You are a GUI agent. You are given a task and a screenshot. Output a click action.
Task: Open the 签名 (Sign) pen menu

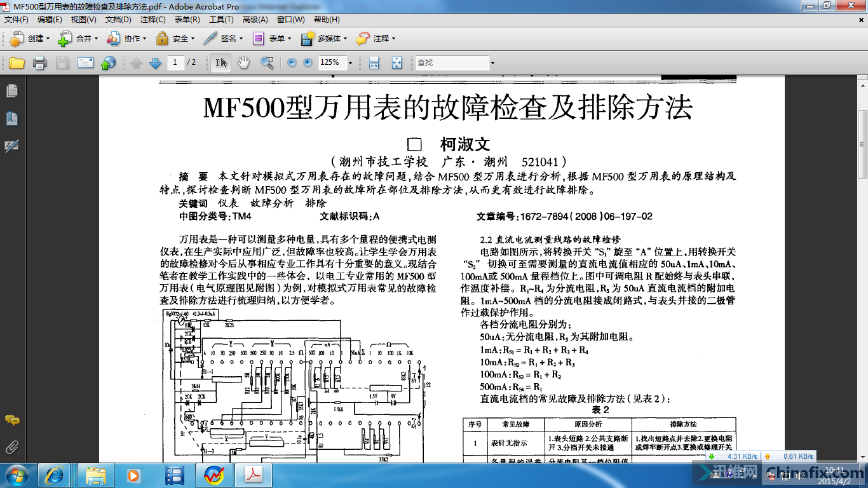223,39
